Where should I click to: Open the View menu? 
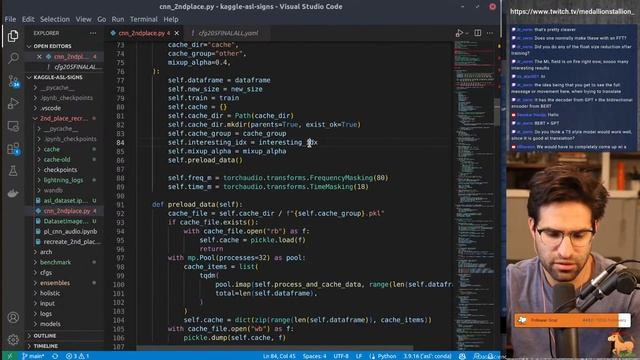[x=83, y=19]
